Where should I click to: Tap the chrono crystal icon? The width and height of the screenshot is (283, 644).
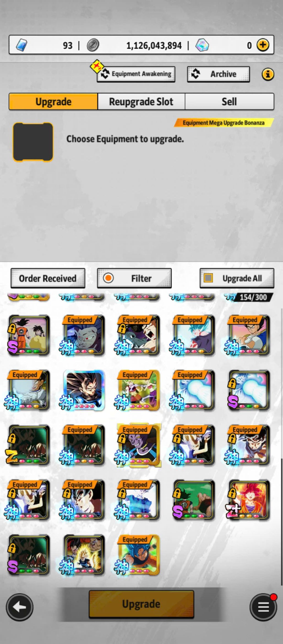202,45
